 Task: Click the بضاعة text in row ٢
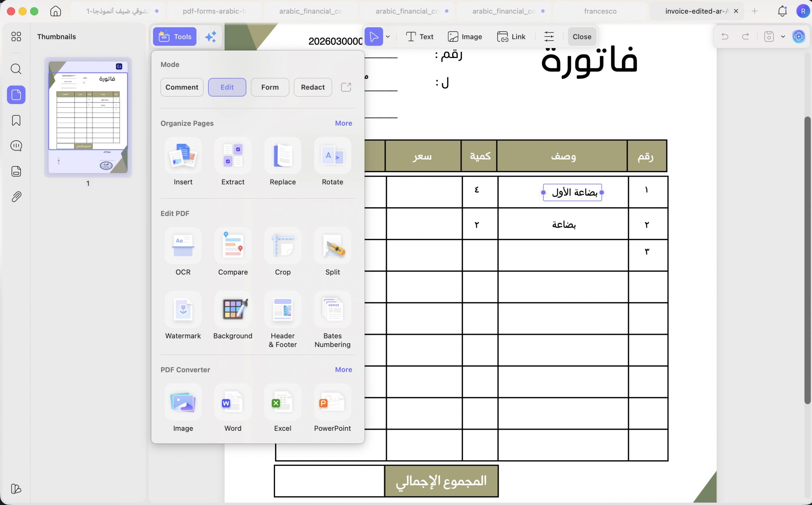564,224
